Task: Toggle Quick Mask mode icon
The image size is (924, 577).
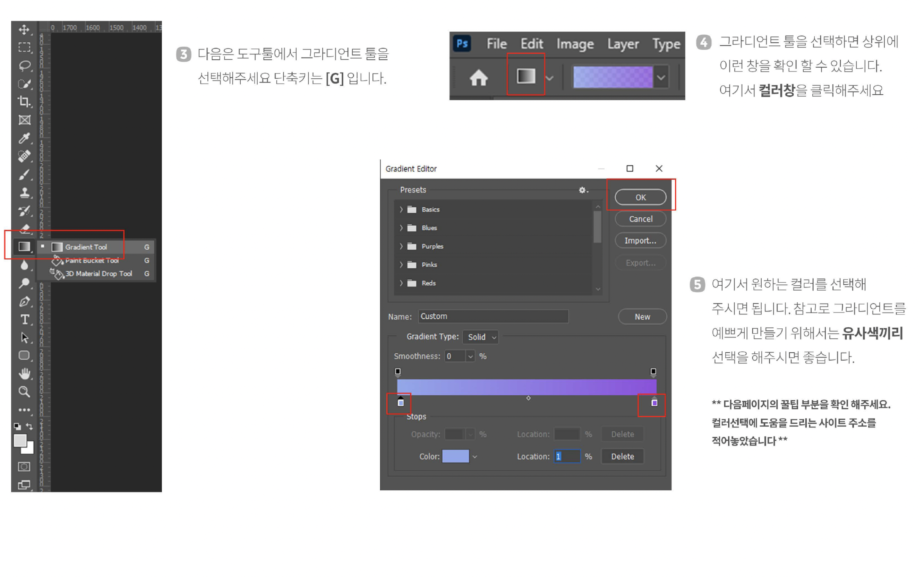Action: (x=24, y=467)
